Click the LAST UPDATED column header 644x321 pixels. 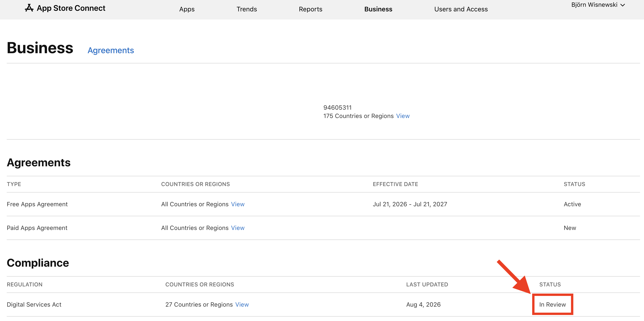427,285
